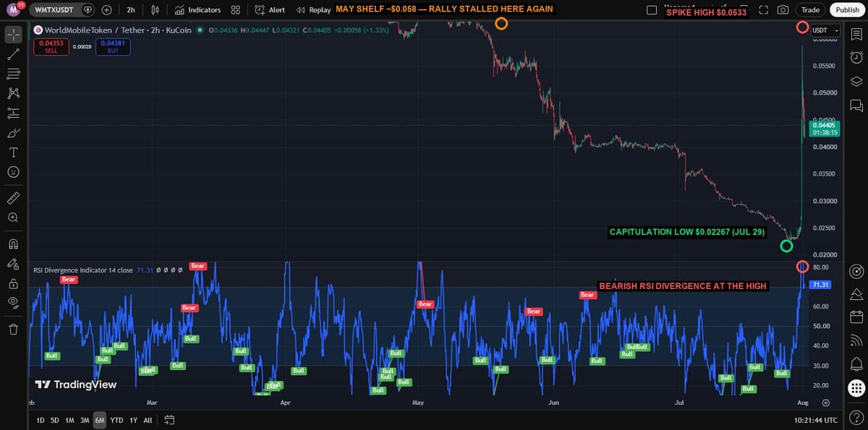Select the 5D date range tab

point(54,420)
